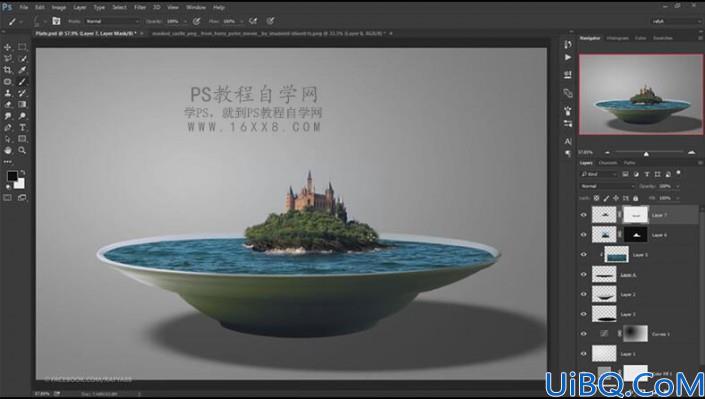Screen dimensions: 705x399
Task: Select the Clone Stamp tool
Action: click(8, 93)
